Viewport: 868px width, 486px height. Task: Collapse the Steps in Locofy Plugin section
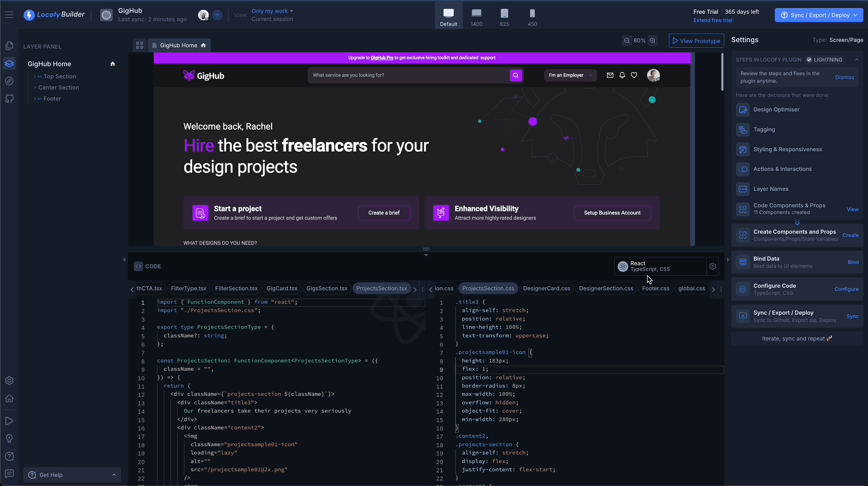coord(857,59)
